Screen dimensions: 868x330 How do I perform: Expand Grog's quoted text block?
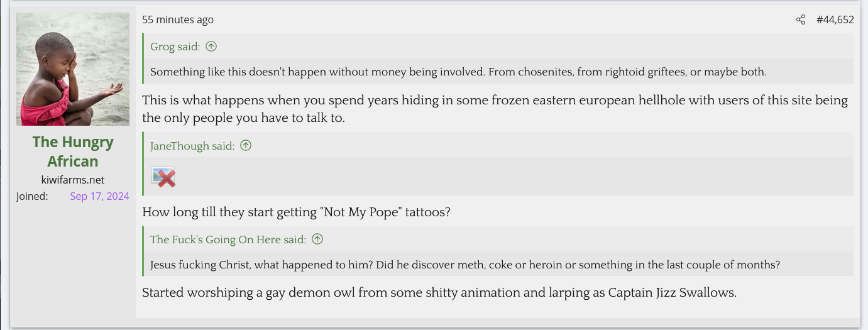[x=458, y=72]
